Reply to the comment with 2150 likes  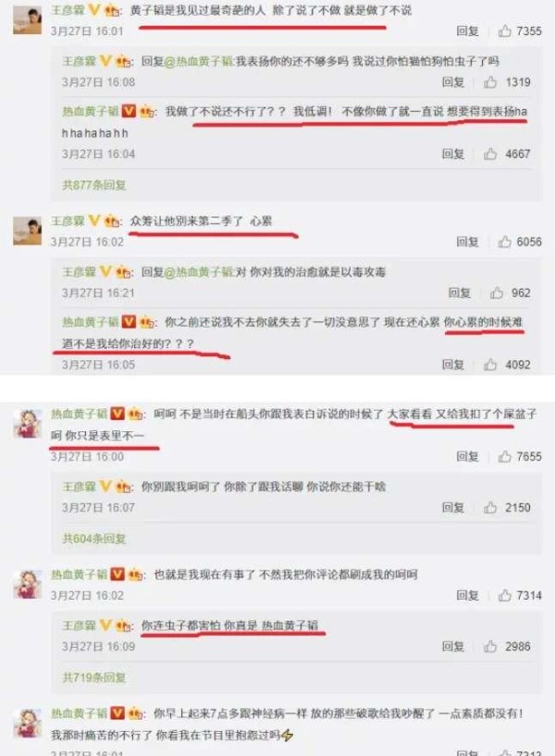pos(453,507)
